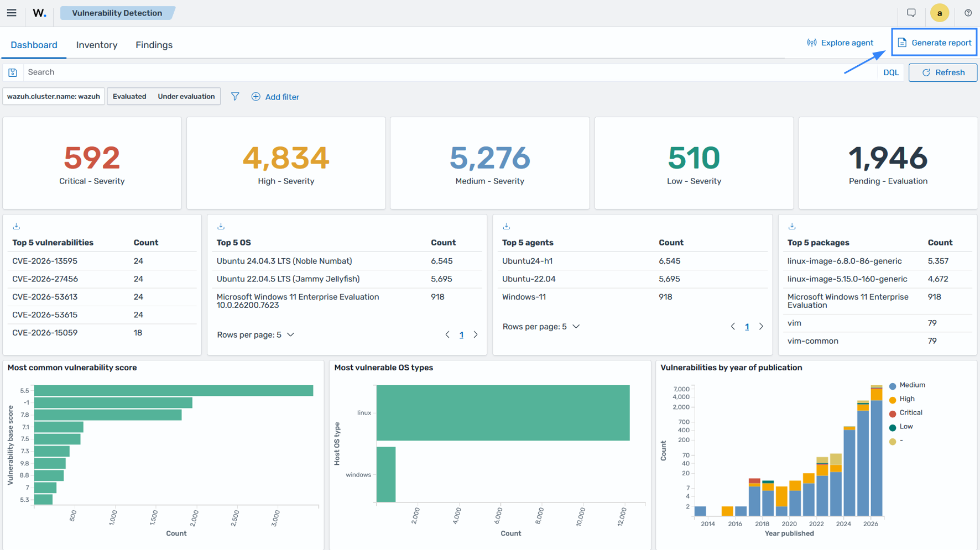Click the Generate report button

tap(934, 43)
